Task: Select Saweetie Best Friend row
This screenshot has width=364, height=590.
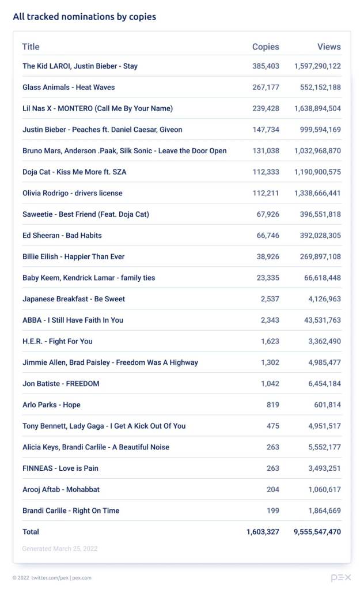Action: [86, 214]
